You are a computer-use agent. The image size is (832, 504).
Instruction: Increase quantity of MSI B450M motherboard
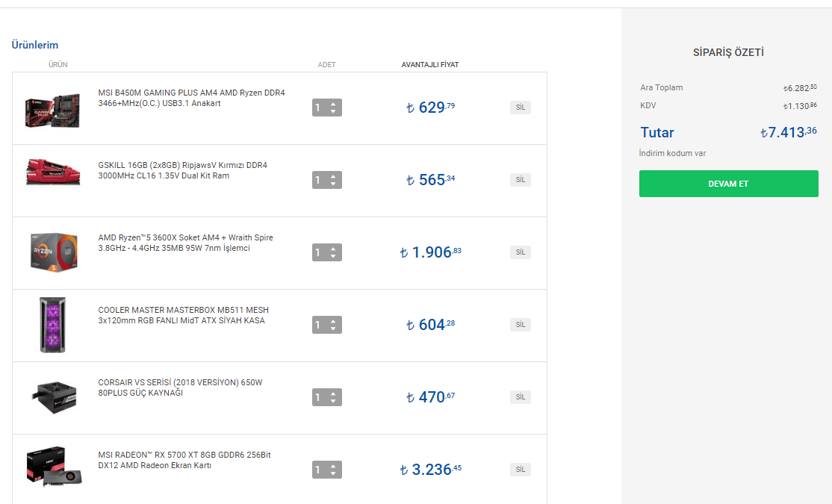[333, 104]
